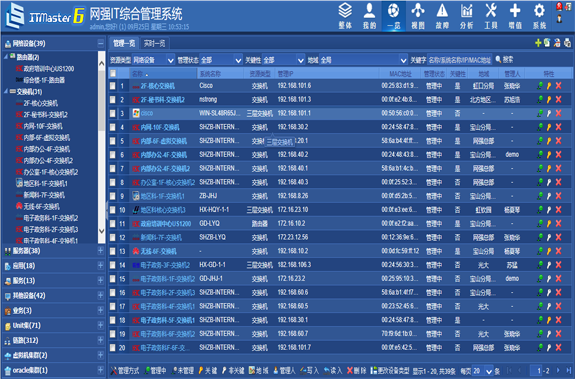Check the checkbox for row 3
The image size is (575, 379).
(x=113, y=113)
